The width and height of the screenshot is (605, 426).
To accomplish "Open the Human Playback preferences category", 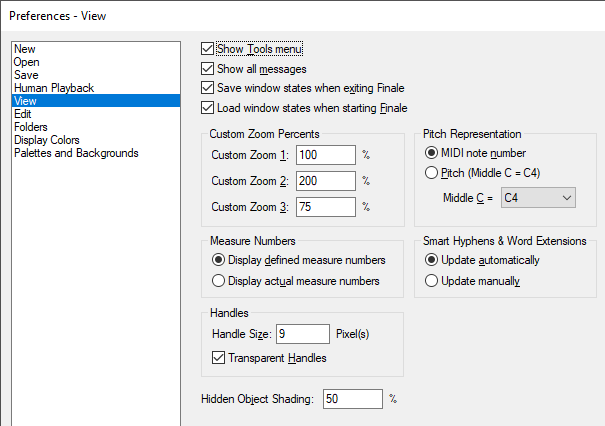I will coord(54,88).
